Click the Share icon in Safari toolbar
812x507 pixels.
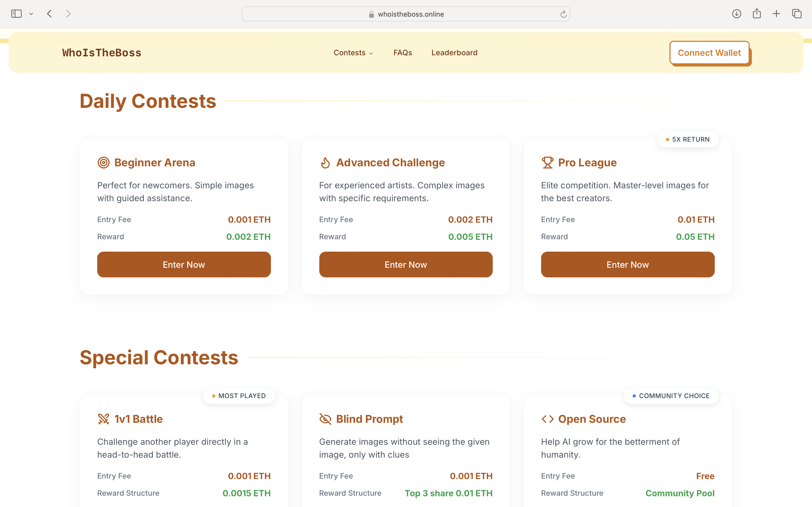[757, 14]
